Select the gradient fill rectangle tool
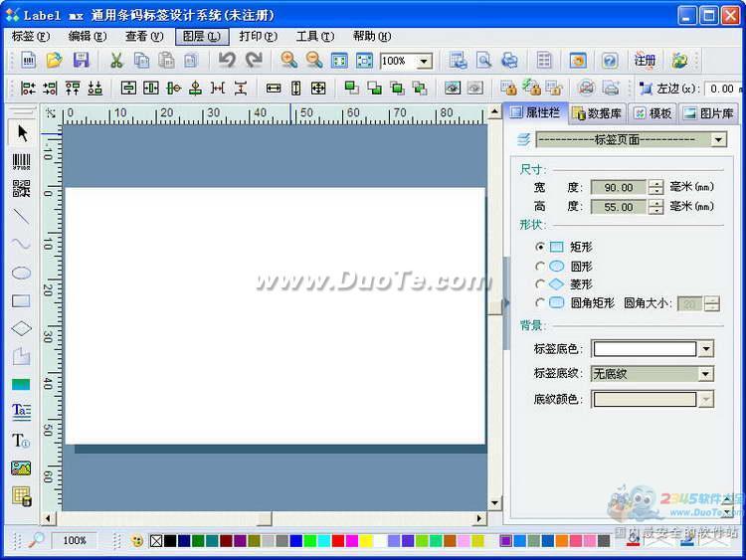 click(x=22, y=384)
